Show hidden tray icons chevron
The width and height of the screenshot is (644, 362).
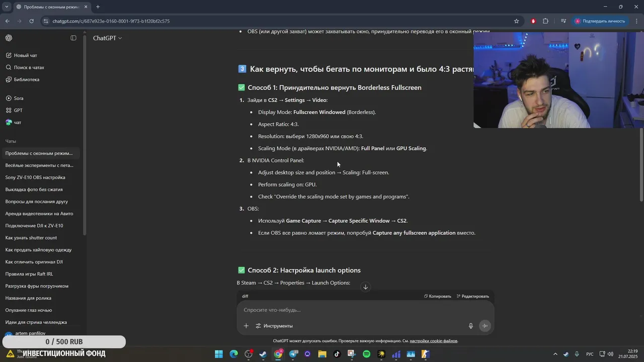[555, 354]
